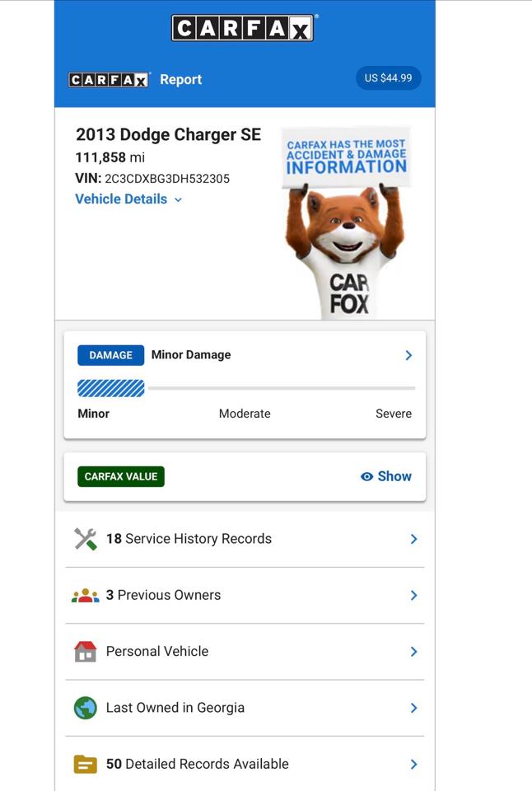
Task: Tap the US $44.99 price button
Action: click(388, 78)
